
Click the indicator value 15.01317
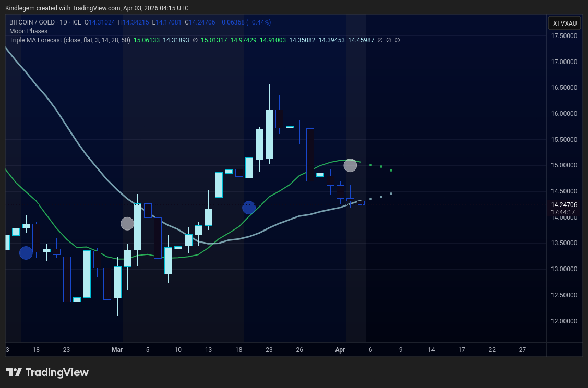[x=214, y=40]
